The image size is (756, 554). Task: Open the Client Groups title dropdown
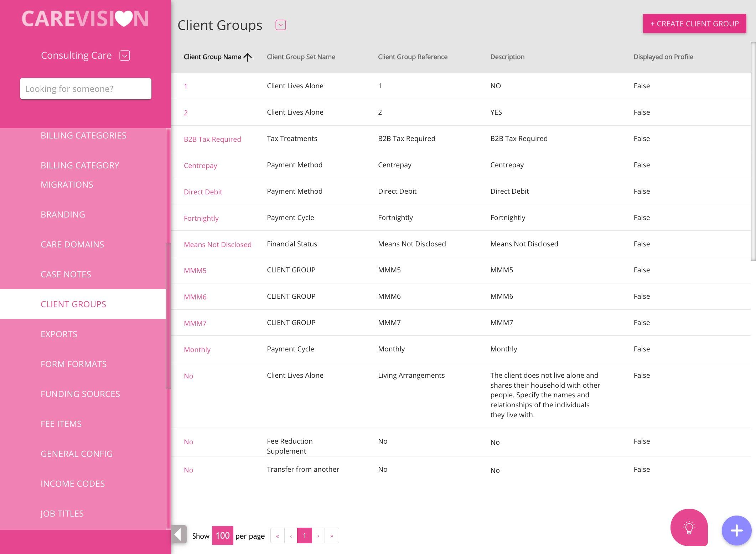pos(280,25)
